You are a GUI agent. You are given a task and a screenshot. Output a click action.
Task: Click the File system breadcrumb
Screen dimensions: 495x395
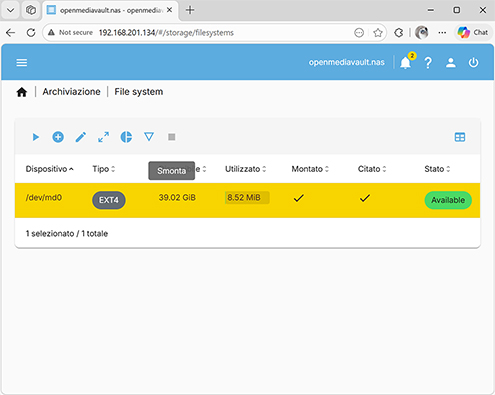[139, 92]
